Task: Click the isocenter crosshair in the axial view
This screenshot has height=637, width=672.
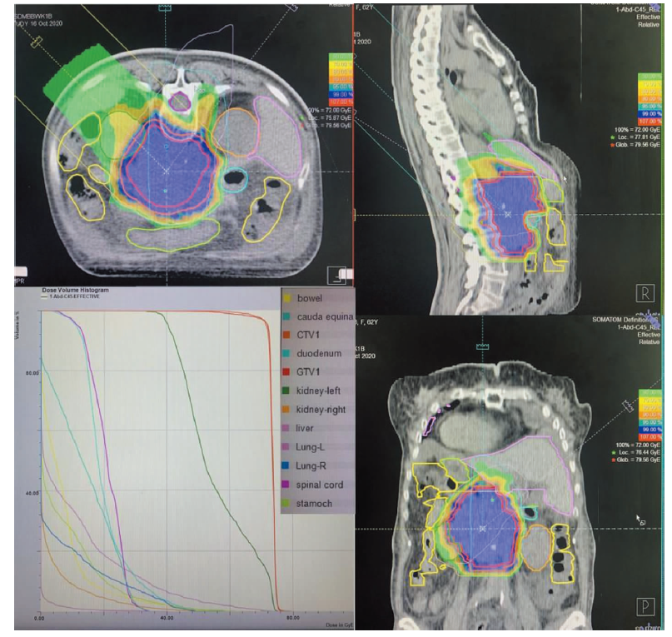Action: click(167, 170)
